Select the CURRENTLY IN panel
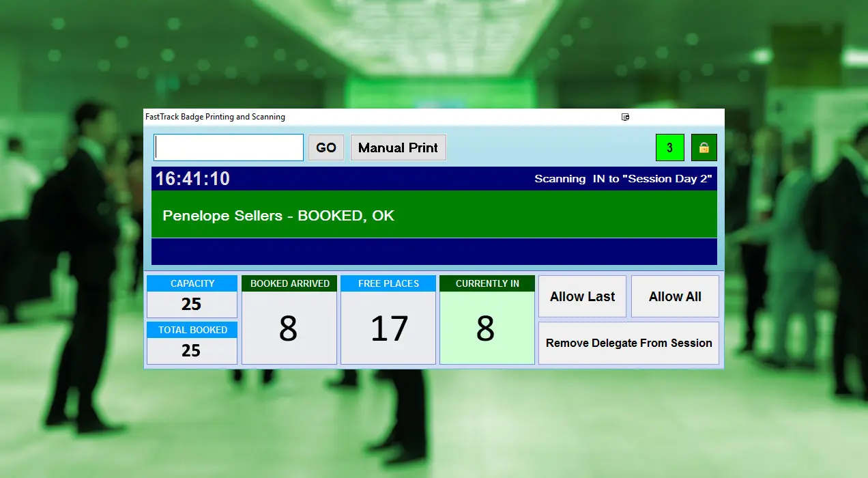The image size is (868, 478). coord(487,320)
